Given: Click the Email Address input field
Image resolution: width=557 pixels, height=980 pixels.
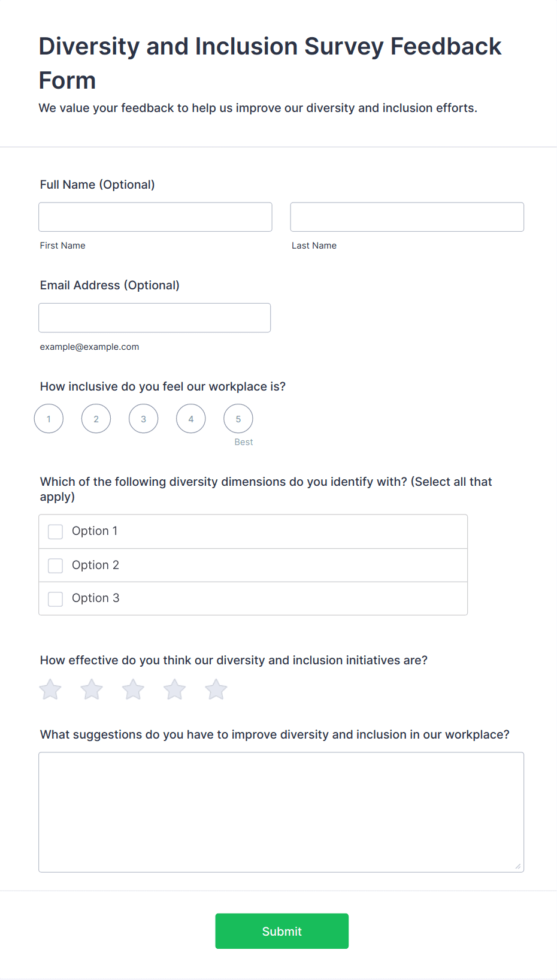Looking at the screenshot, I should pos(155,317).
